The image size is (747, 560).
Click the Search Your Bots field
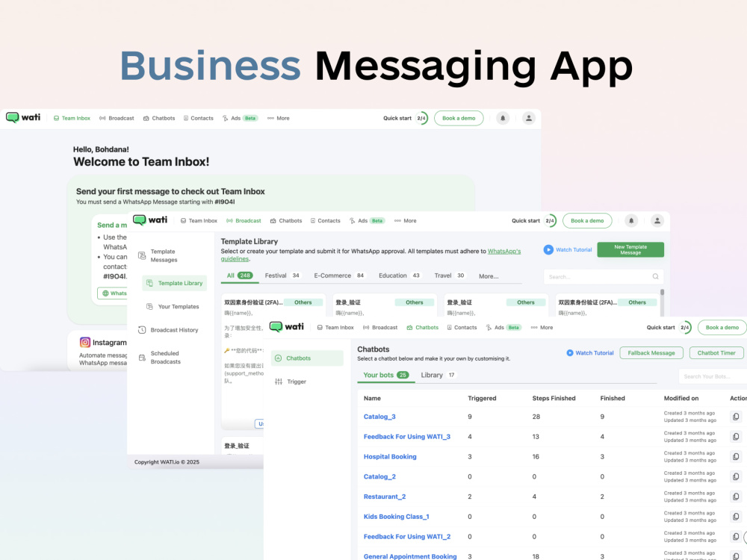pos(713,376)
